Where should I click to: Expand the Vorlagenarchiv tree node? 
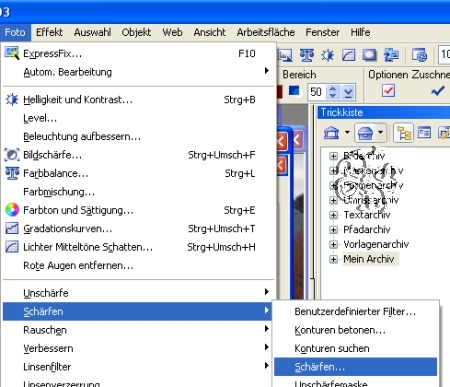pyautogui.click(x=333, y=244)
